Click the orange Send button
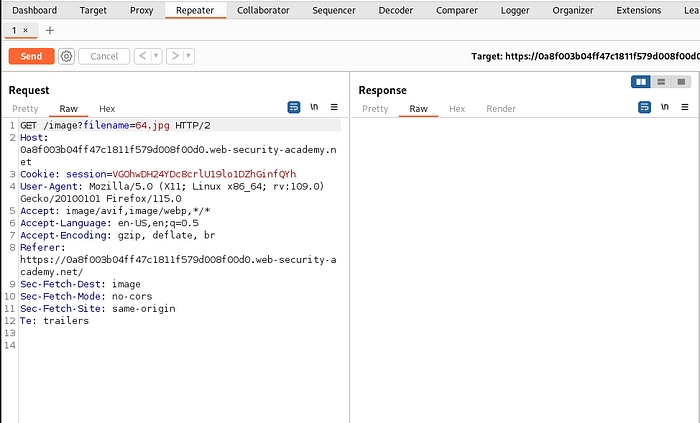The height and width of the screenshot is (423, 700). (31, 56)
